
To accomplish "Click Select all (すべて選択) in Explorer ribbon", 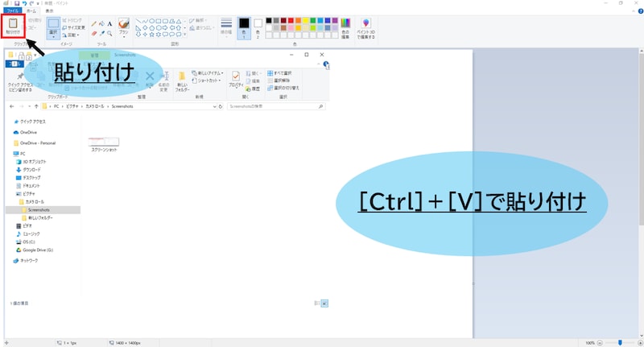I will pos(279,73).
